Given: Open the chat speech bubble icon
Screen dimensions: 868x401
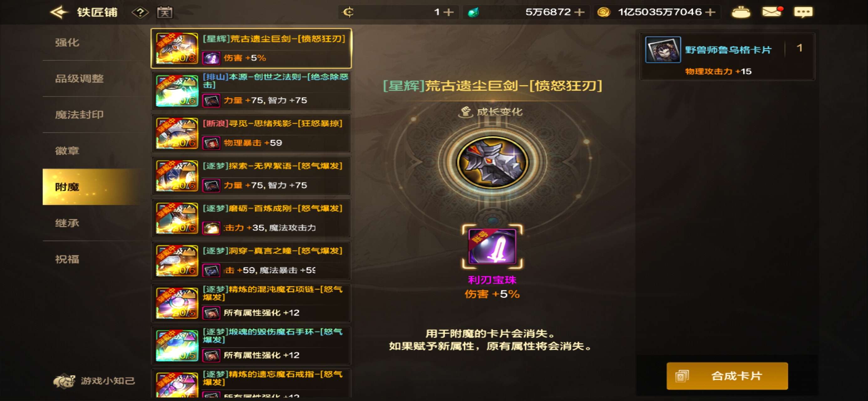Looking at the screenshot, I should (x=803, y=13).
